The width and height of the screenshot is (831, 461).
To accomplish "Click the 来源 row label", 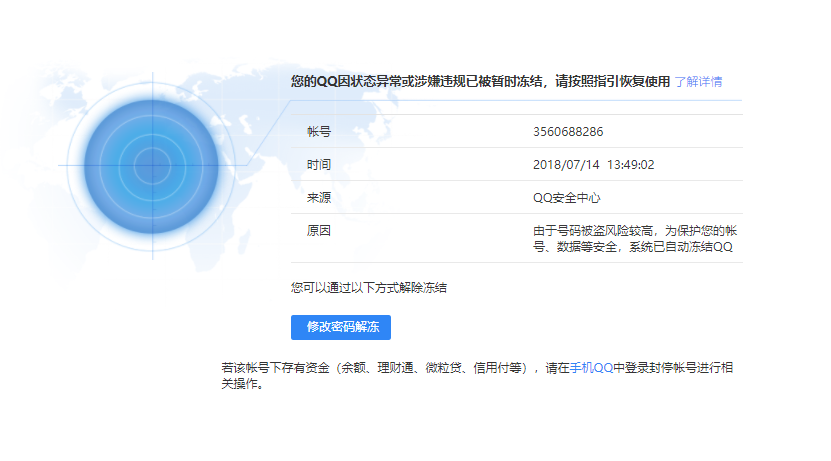I will point(319,198).
